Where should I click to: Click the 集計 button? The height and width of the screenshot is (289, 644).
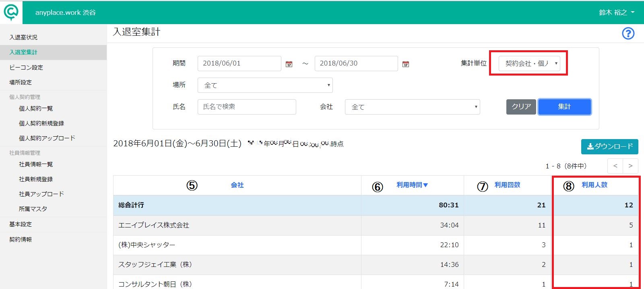click(564, 107)
